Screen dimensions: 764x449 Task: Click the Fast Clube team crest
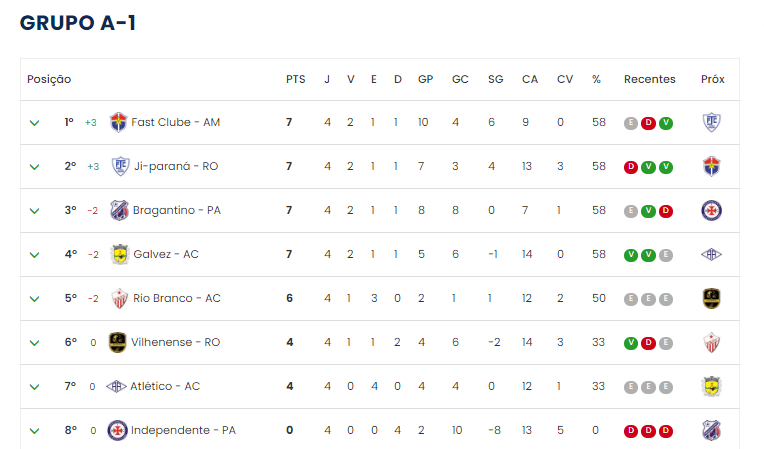[x=118, y=122]
